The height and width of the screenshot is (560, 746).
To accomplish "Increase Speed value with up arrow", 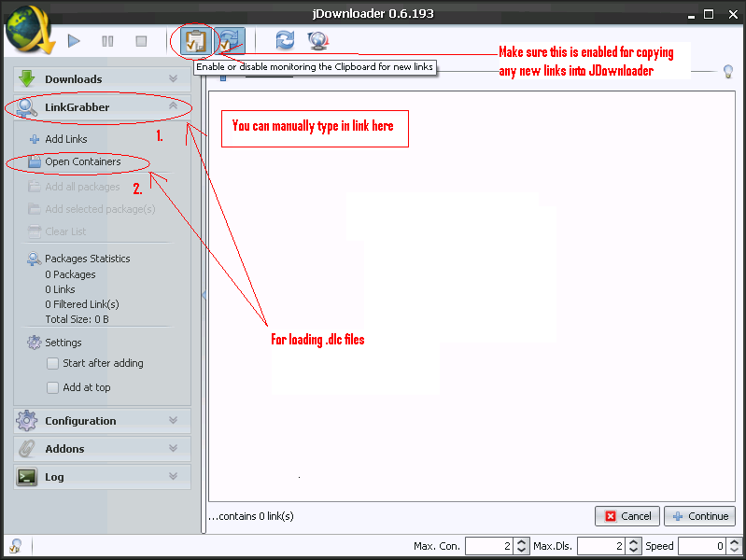I will (734, 542).
